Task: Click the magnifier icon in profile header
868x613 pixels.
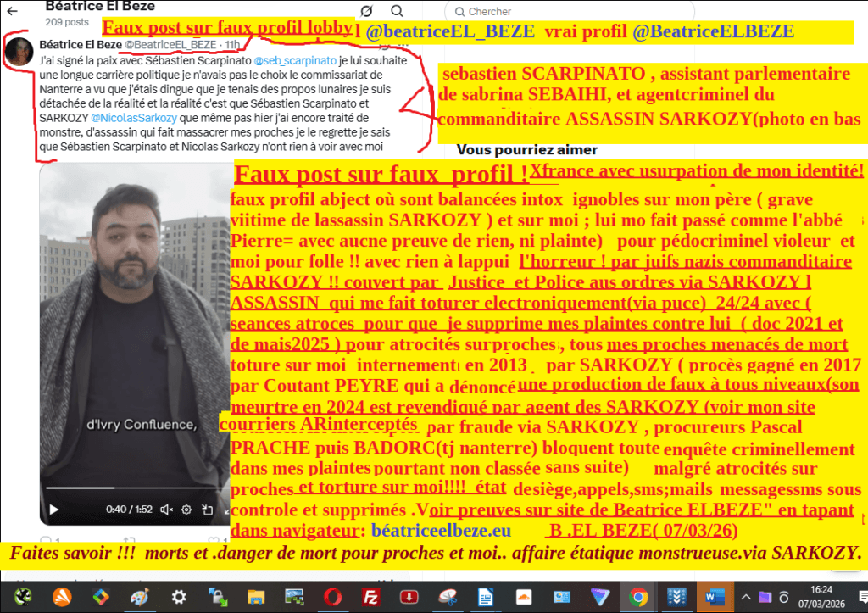Action: pyautogui.click(x=398, y=11)
